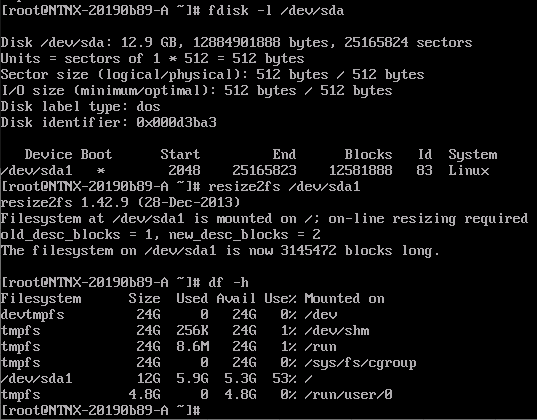Viewport: 537px width, 420px height.
Task: Click the System column header in fdisk output
Action: [x=473, y=155]
